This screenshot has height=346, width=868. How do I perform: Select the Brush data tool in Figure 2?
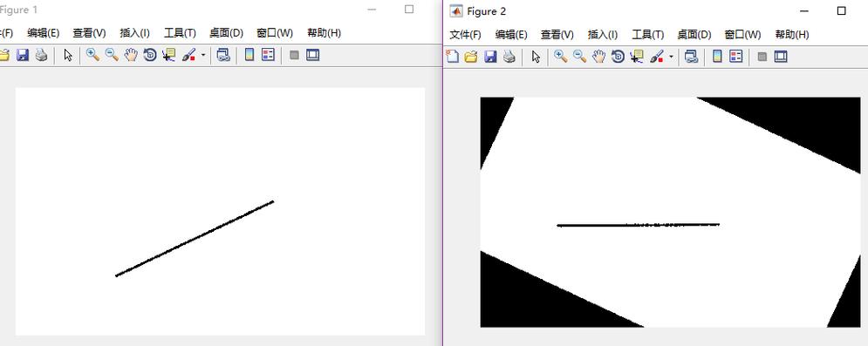pyautogui.click(x=657, y=57)
